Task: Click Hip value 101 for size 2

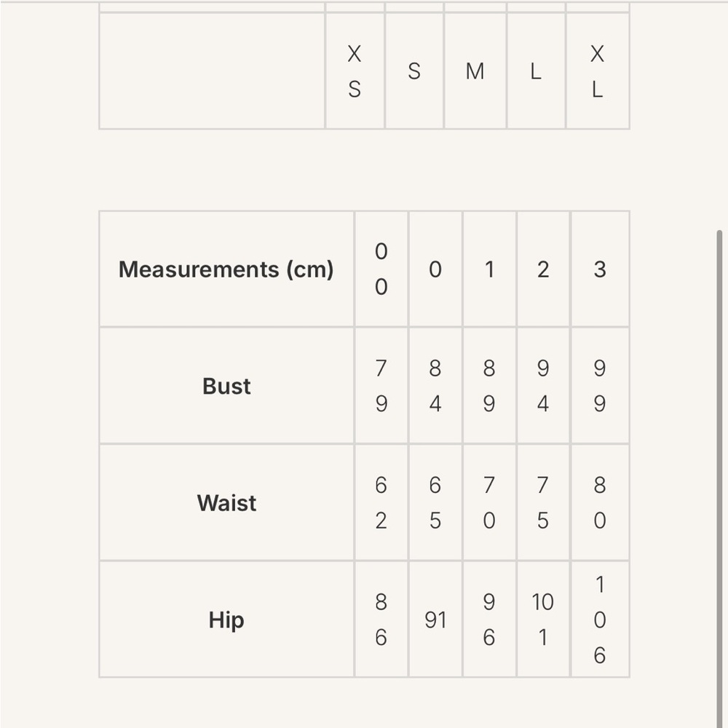Action: (543, 620)
